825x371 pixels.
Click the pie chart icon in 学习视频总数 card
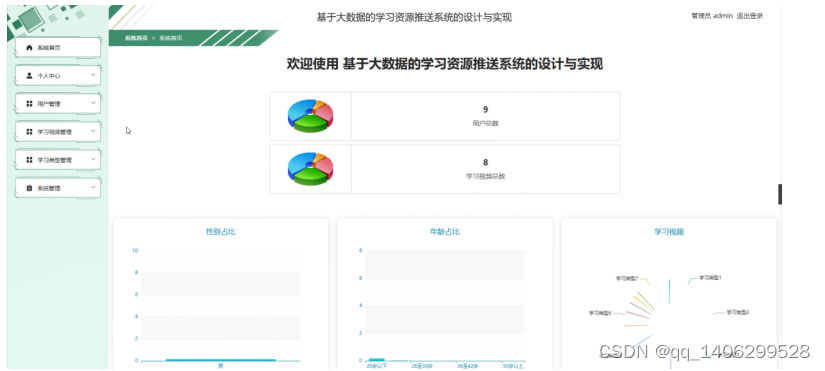[x=310, y=169]
